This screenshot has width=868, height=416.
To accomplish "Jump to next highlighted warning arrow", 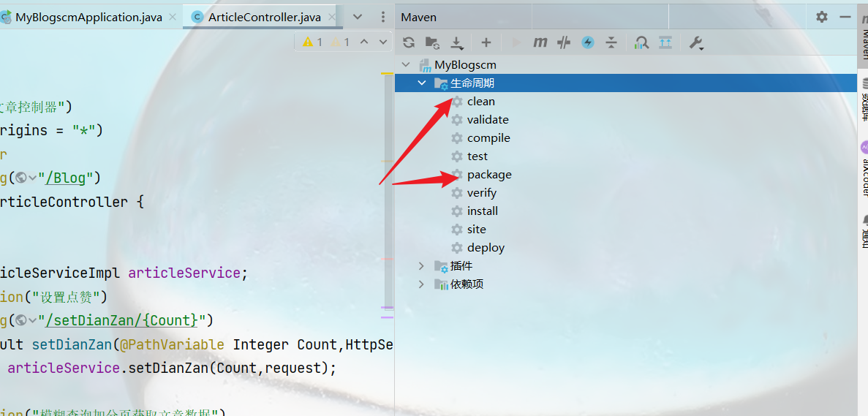I will point(382,42).
